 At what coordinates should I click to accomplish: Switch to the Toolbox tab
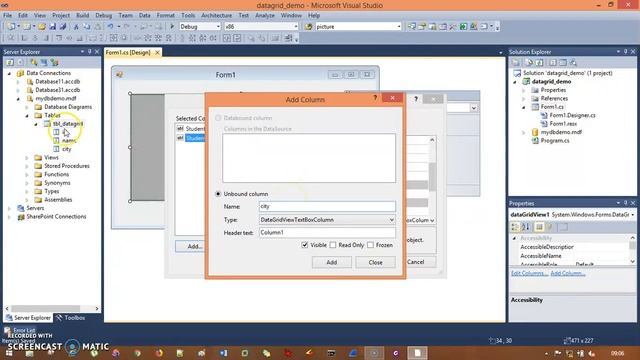coord(71,318)
